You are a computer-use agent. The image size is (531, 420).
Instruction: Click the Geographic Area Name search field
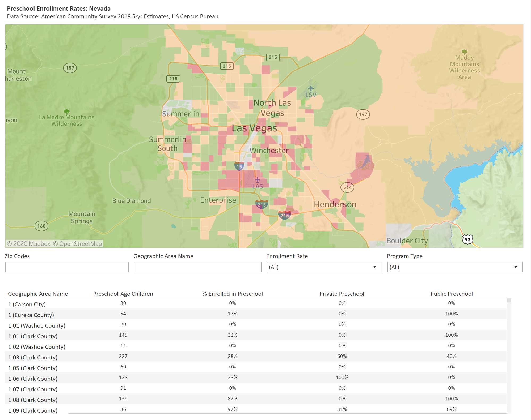click(x=197, y=267)
